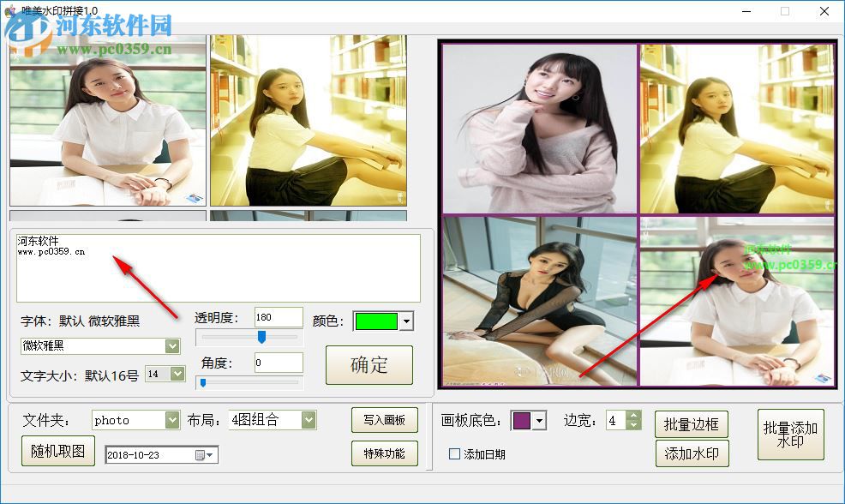Click the application icon in the title bar
Image resolution: width=845 pixels, height=504 pixels.
[9, 10]
